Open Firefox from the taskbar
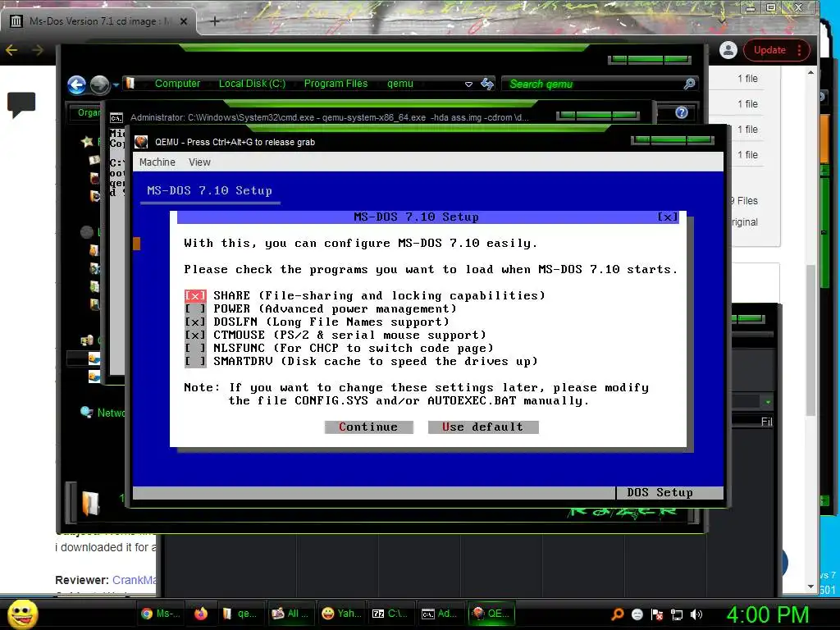 (x=201, y=614)
